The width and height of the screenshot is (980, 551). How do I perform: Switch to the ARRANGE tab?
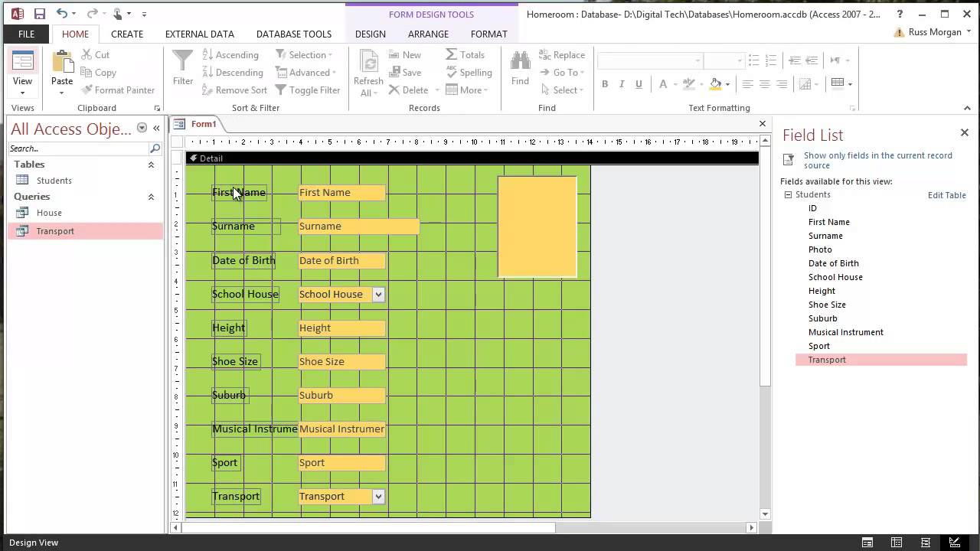428,34
